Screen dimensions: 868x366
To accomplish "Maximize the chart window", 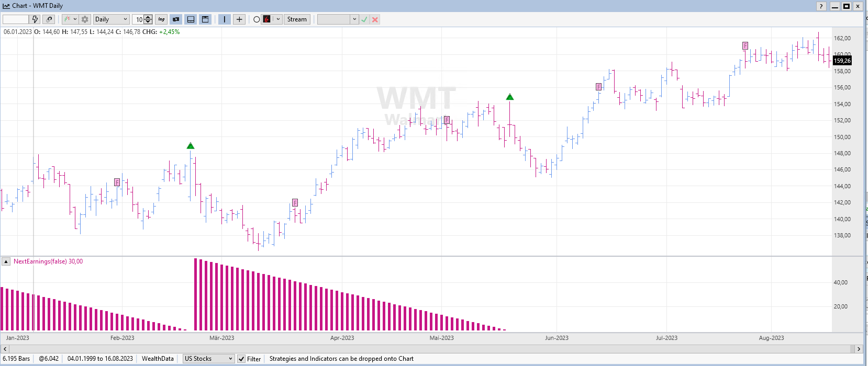I will (847, 6).
